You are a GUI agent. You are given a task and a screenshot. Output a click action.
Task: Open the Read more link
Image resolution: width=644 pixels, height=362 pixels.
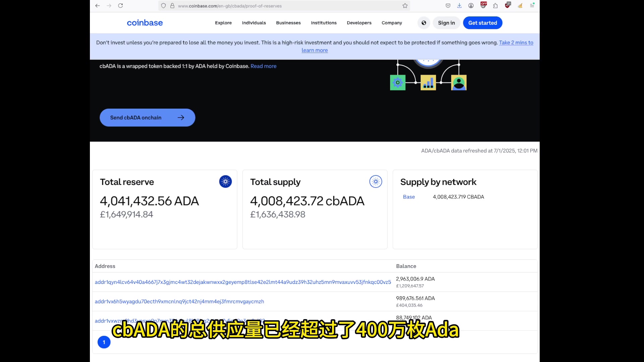(x=263, y=66)
